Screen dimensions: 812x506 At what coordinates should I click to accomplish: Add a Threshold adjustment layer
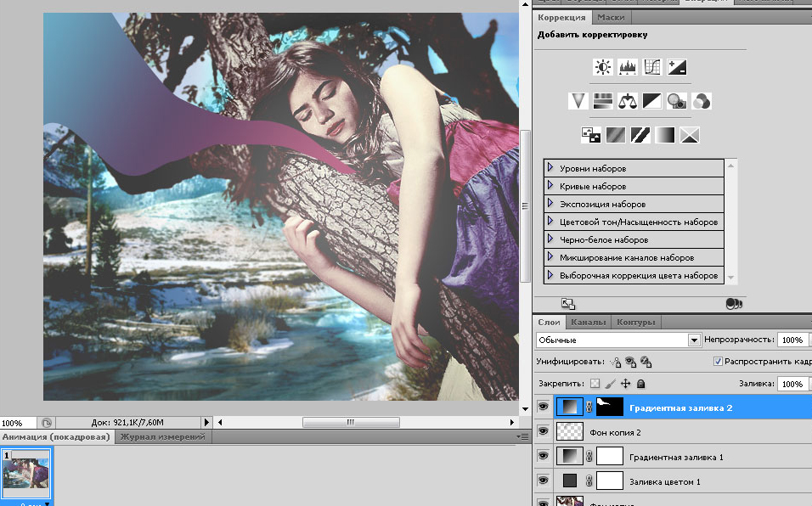[x=640, y=135]
